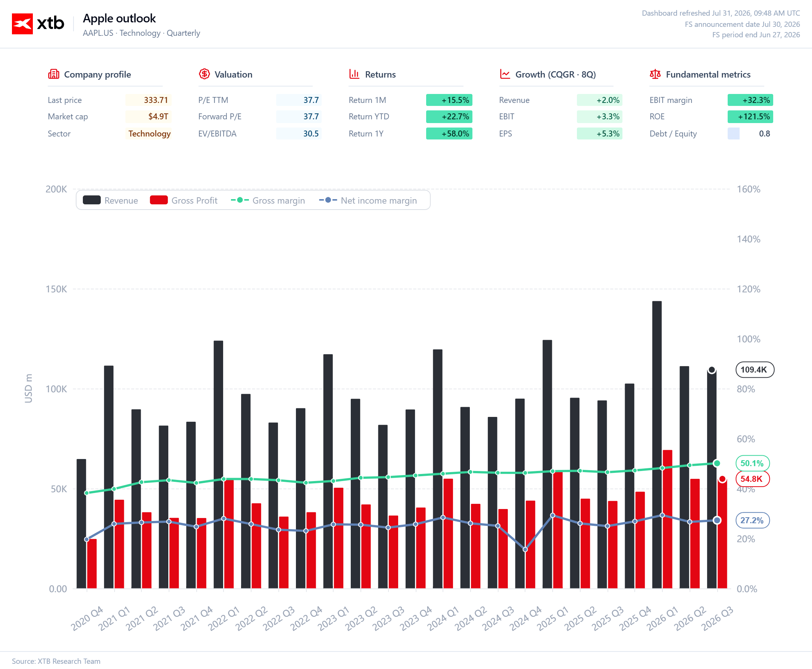Click the 2026 Q3 gross margin end point
The width and height of the screenshot is (812, 669).
[x=717, y=463]
